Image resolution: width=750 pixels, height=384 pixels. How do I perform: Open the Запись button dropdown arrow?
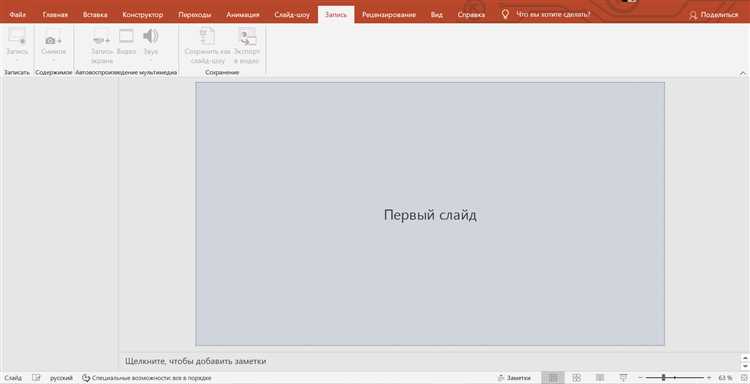(x=17, y=60)
